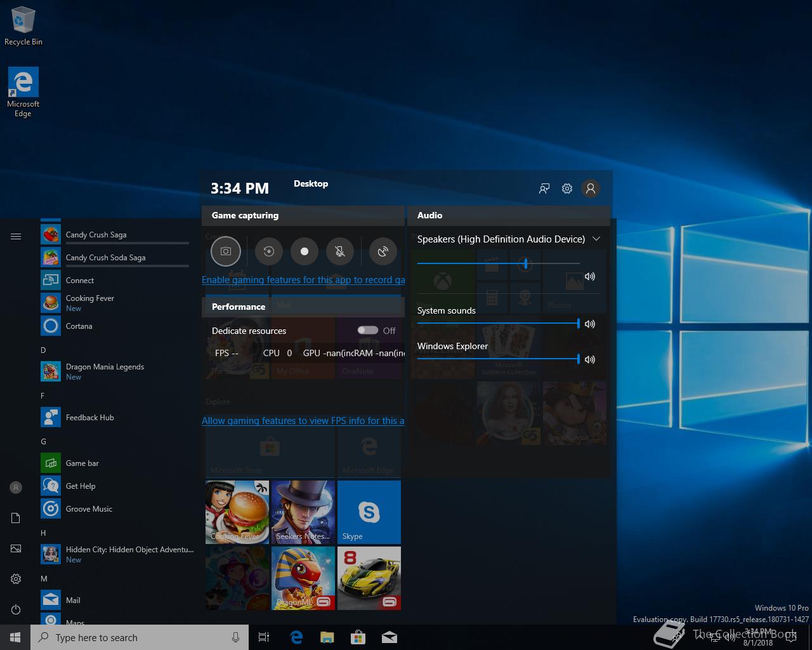The image size is (812, 650).
Task: Toggle the microphone mute icon in Game capturing
Action: pos(340,251)
